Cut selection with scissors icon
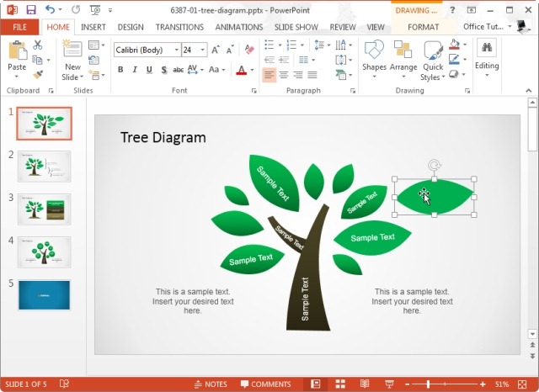The height and width of the screenshot is (392, 539). point(38,45)
